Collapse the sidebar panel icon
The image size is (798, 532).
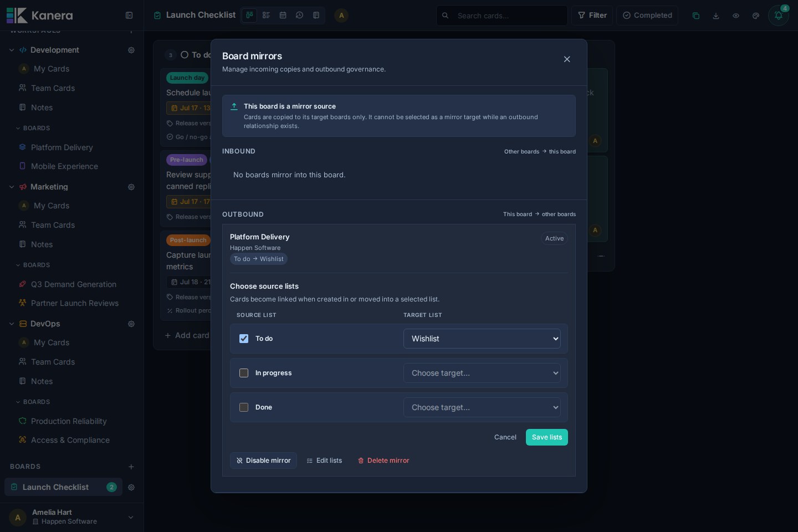(129, 16)
